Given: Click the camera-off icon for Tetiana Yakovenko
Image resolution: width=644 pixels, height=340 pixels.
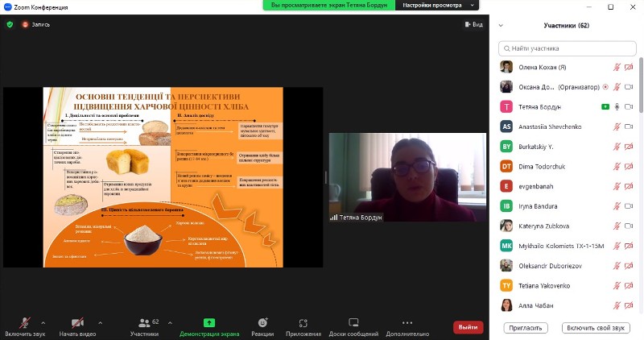Looking at the screenshot, I should [629, 286].
